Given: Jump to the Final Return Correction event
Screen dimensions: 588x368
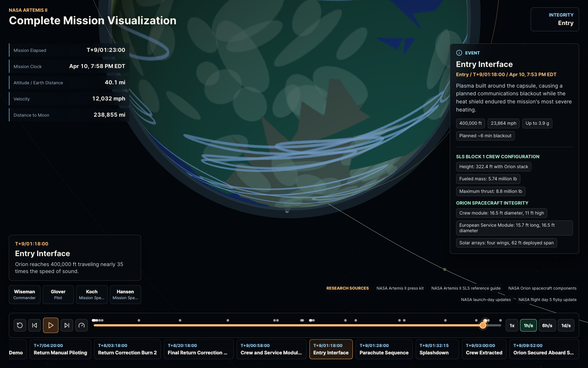Looking at the screenshot, I should pos(198,349).
